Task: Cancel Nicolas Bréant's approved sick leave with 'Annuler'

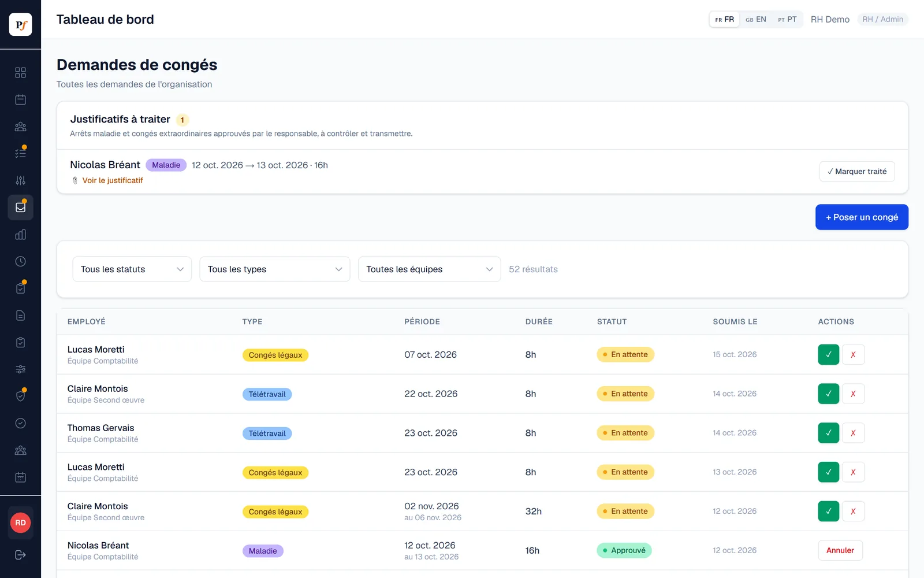Action: click(x=840, y=551)
